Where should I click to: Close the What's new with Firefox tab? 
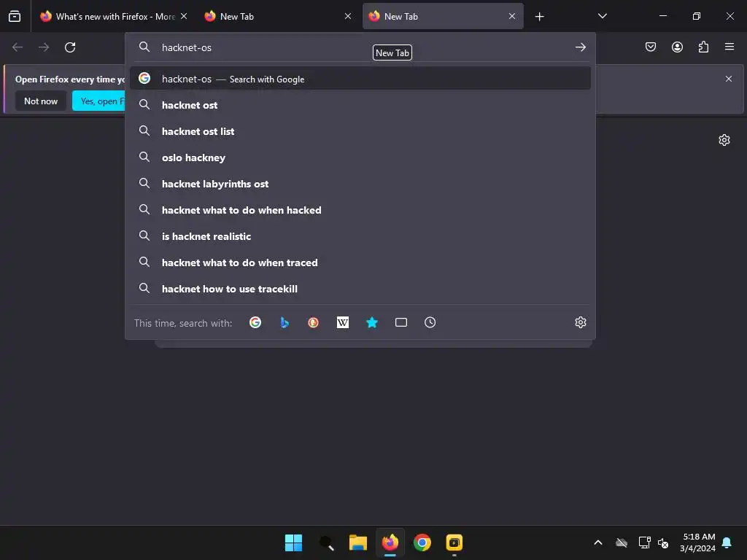point(184,16)
